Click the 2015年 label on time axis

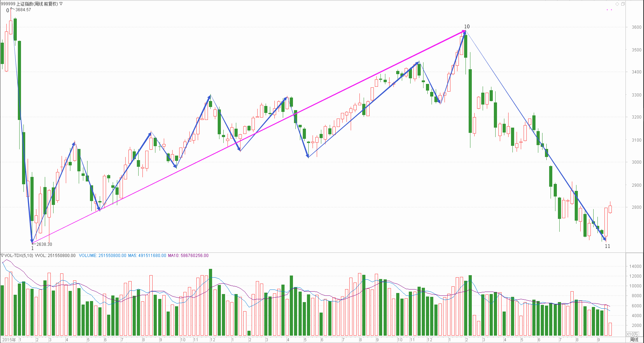[x=9, y=340]
